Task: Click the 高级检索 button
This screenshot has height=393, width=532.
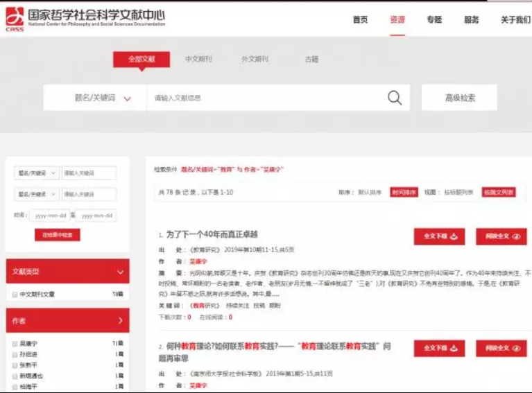Action: click(459, 98)
